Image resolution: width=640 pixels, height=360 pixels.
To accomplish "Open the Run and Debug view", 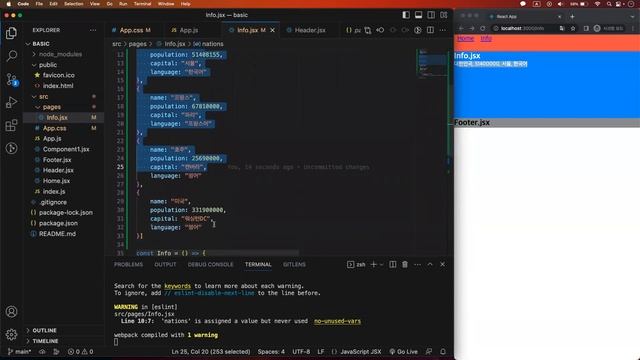I will coord(11,102).
